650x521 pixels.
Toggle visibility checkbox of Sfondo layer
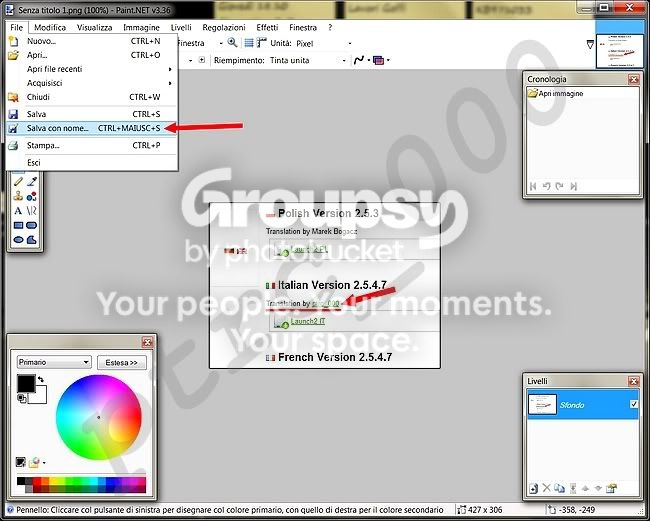click(634, 404)
